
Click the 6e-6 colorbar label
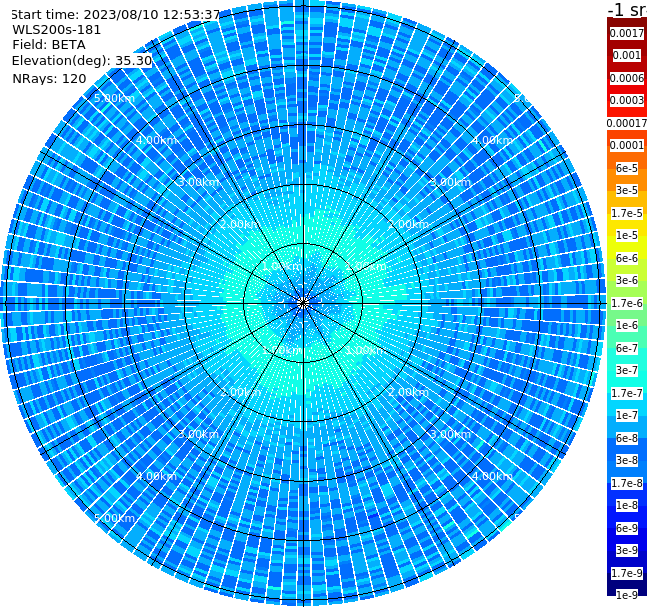(x=627, y=258)
